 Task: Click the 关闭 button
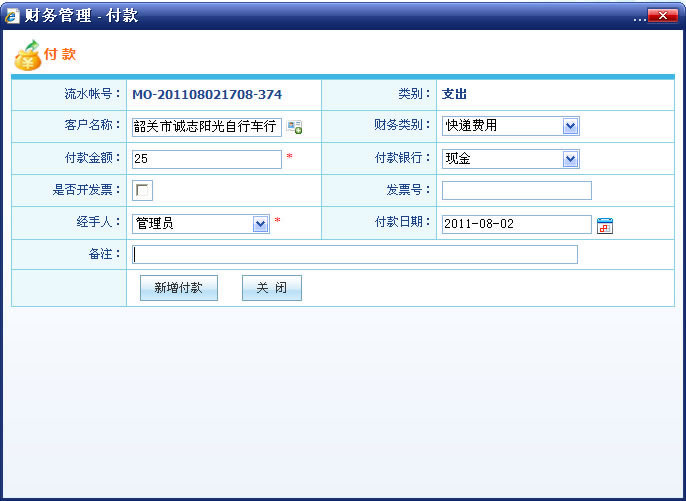tap(271, 288)
